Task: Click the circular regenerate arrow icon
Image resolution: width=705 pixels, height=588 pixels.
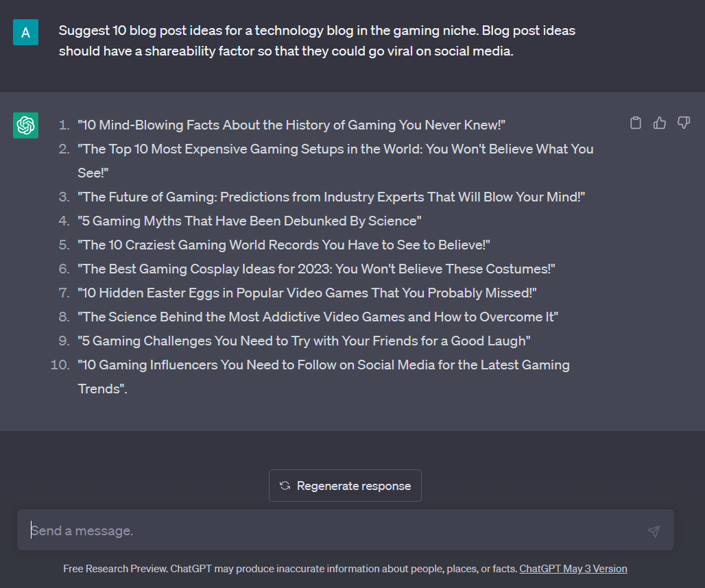Action: pyautogui.click(x=285, y=485)
